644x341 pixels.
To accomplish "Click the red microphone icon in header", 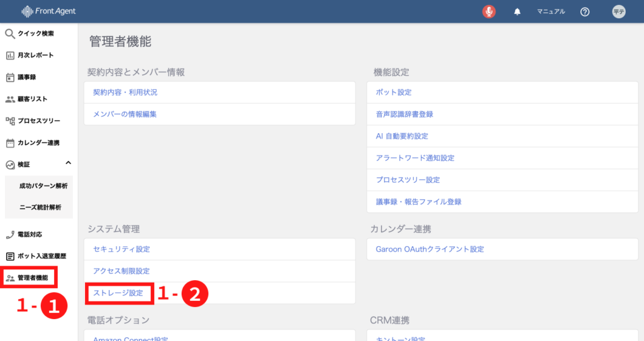I will pyautogui.click(x=489, y=11).
